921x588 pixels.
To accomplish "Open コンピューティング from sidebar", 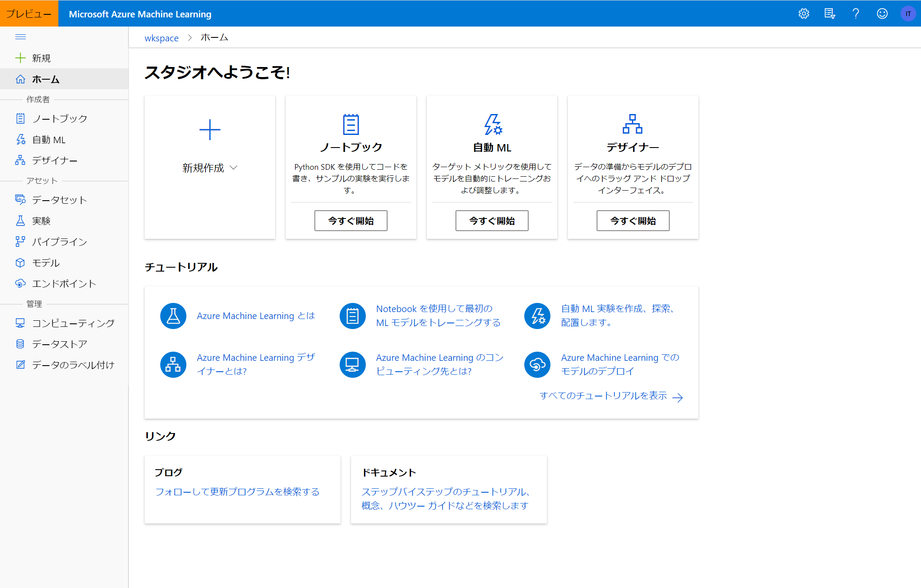I will click(x=64, y=323).
